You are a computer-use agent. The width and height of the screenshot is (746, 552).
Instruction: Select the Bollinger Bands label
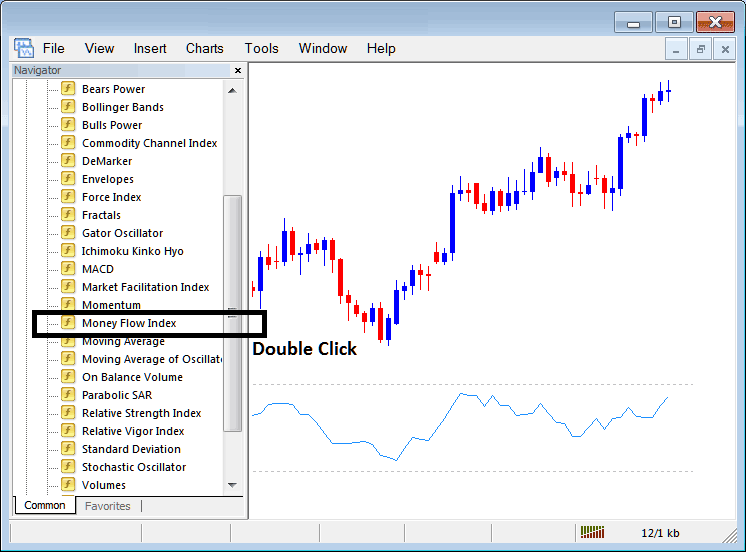pyautogui.click(x=123, y=107)
